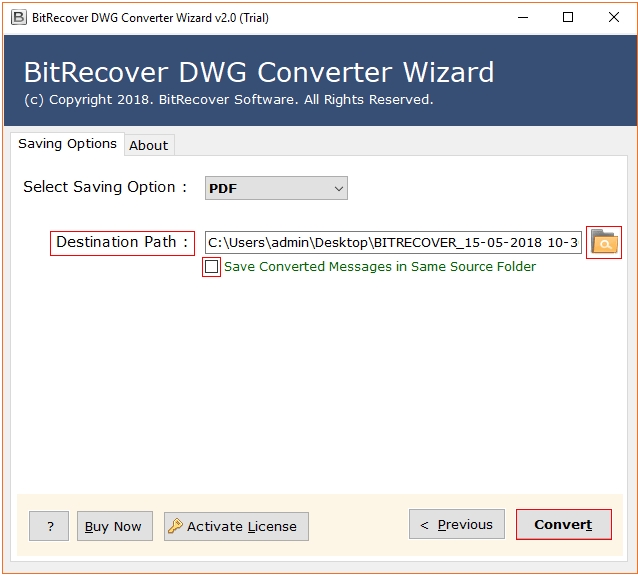Viewport: 638px width, 578px height.
Task: Click the Buy Now button
Action: click(115, 526)
